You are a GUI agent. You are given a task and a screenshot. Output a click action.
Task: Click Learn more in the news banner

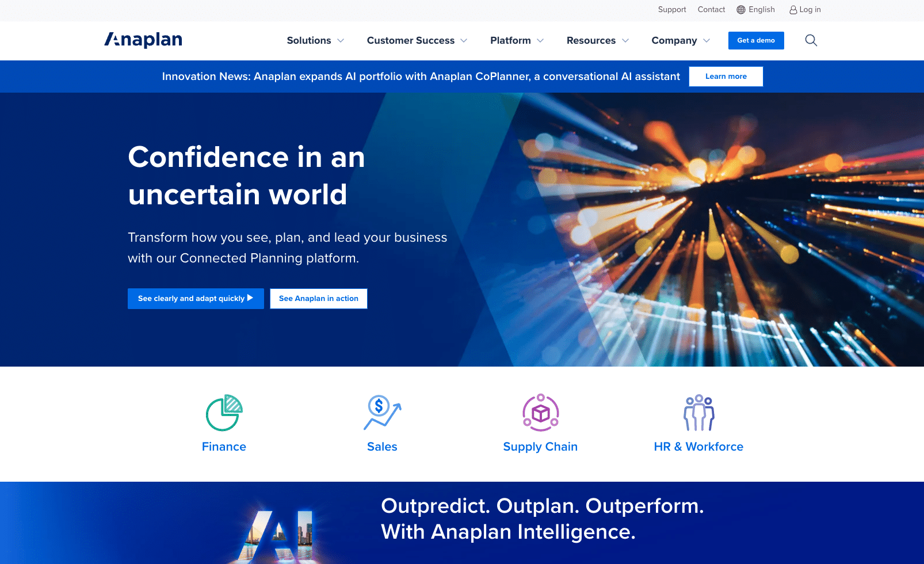tap(726, 77)
